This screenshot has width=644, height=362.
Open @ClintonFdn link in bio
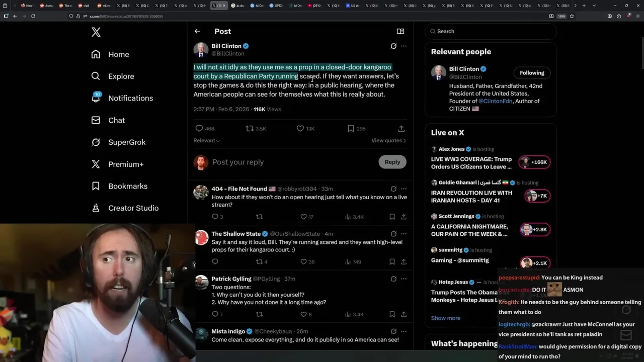click(495, 101)
